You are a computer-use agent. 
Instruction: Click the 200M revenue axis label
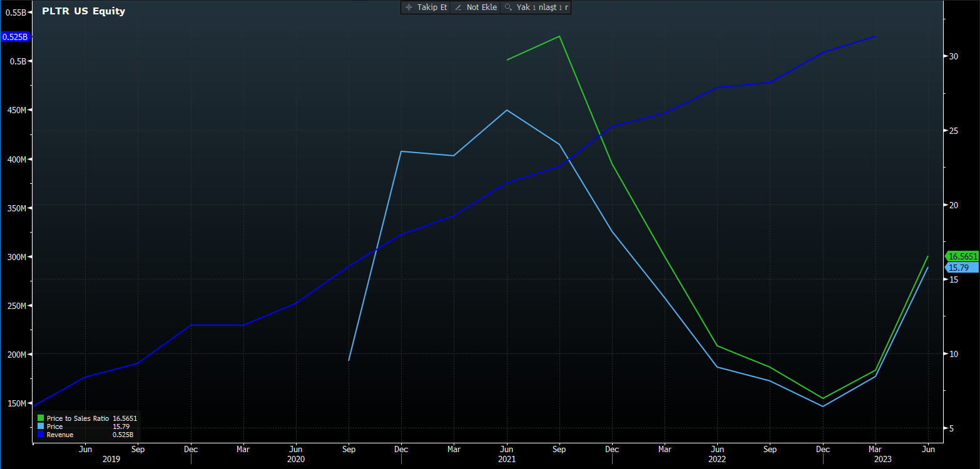[x=16, y=355]
